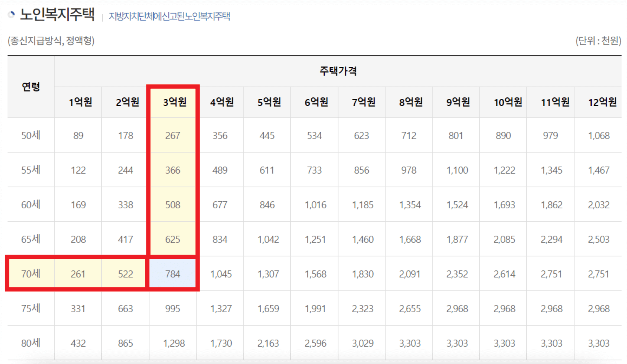Click the 1,042 value in the 65세 row
Image resolution: width=627 pixels, height=364 pixels.
(x=268, y=239)
